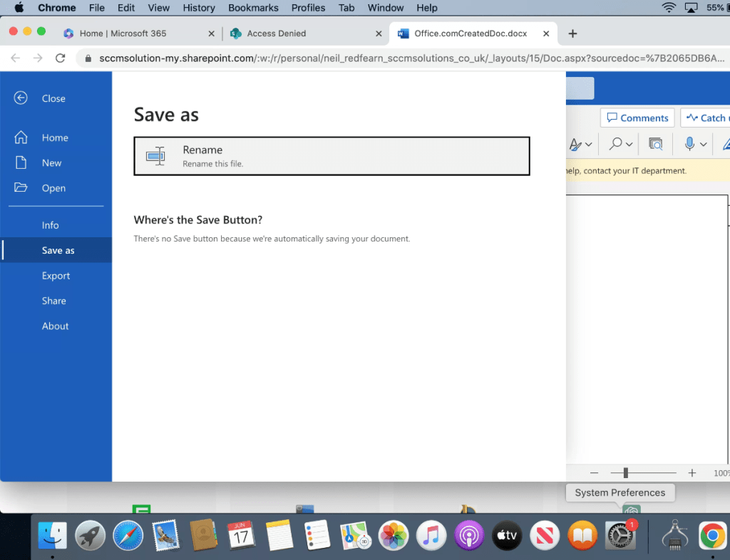Open System Preferences from the dock
Screen dimensions: 730x560
(x=620, y=535)
